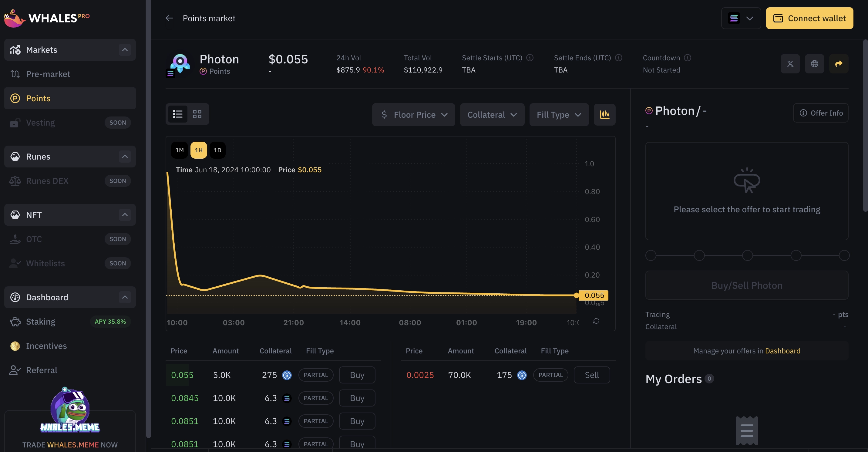The height and width of the screenshot is (452, 868).
Task: Open Pre-market in the sidebar
Action: click(48, 74)
